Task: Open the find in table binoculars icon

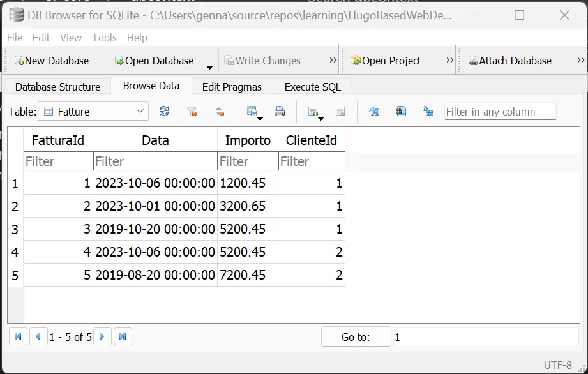Action: click(401, 111)
